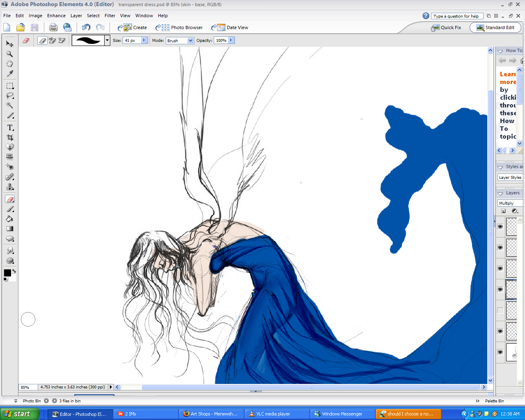Show the hidden layer with empty eye box
Viewport: 525px width, 420px height.
point(500,310)
